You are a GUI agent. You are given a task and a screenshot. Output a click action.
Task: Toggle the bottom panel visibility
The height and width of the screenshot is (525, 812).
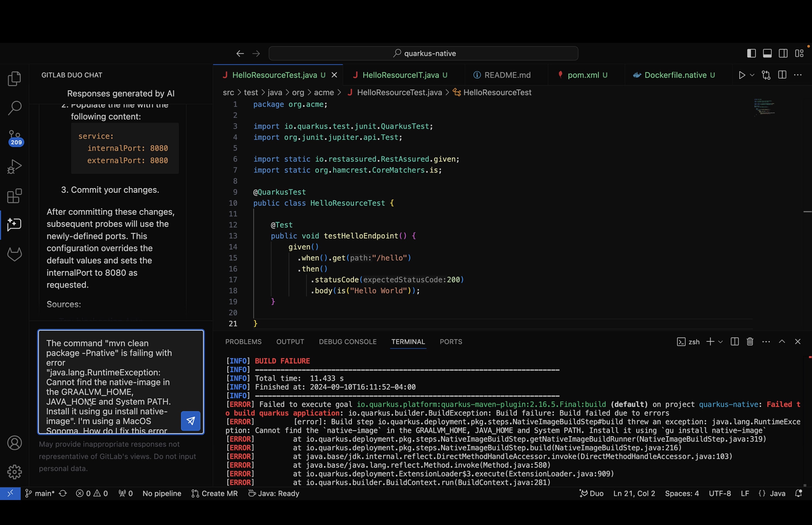pos(767,53)
